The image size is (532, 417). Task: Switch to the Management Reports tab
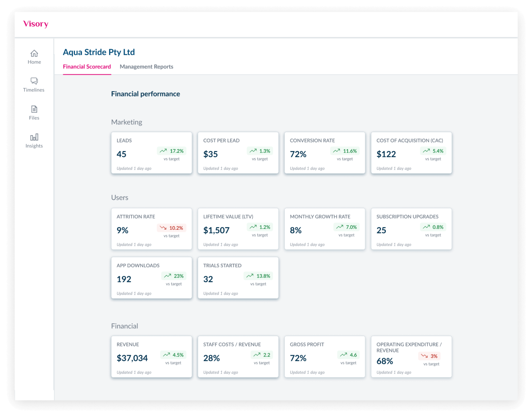point(146,67)
